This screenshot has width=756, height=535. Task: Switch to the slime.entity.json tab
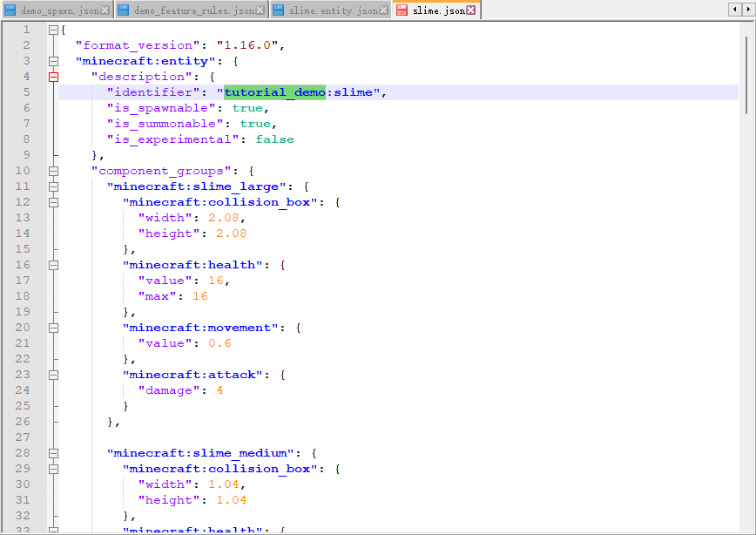[x=330, y=10]
